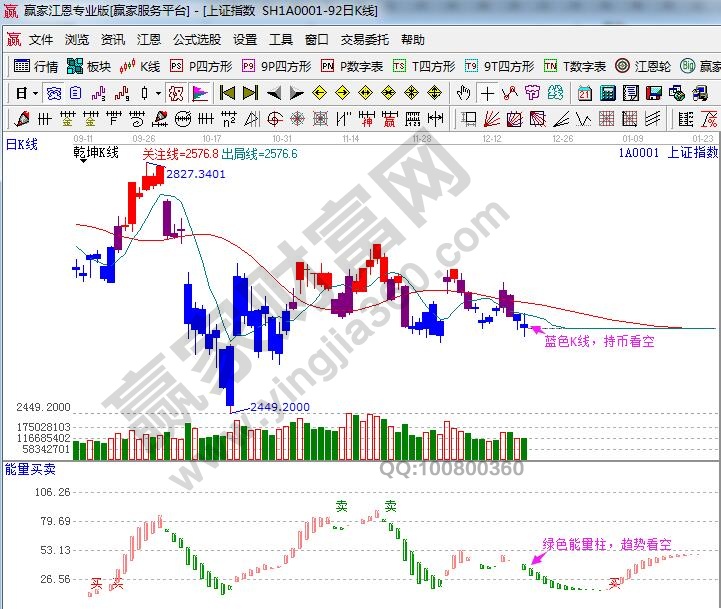Toggle the crosshair cursor tool
Viewport: 721px width, 609px height.
(x=487, y=93)
